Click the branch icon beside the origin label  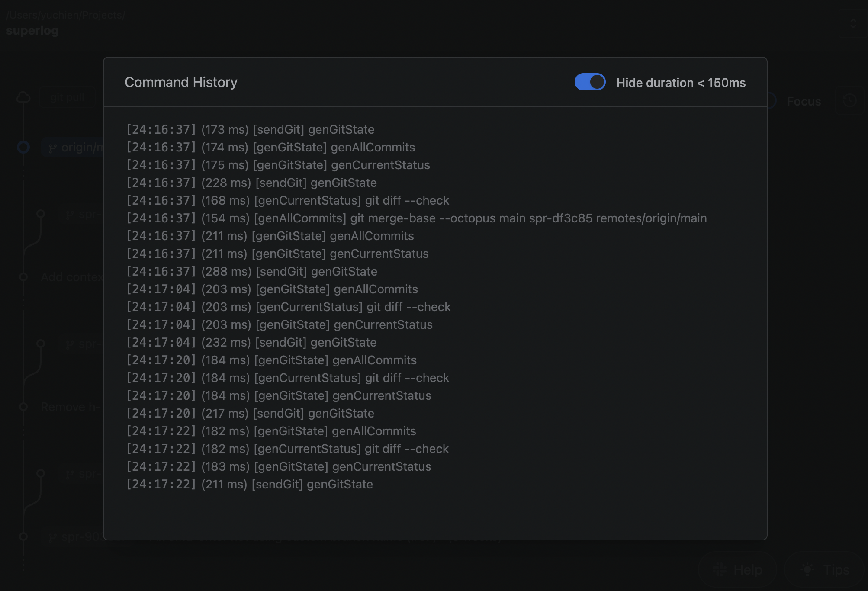tap(52, 148)
